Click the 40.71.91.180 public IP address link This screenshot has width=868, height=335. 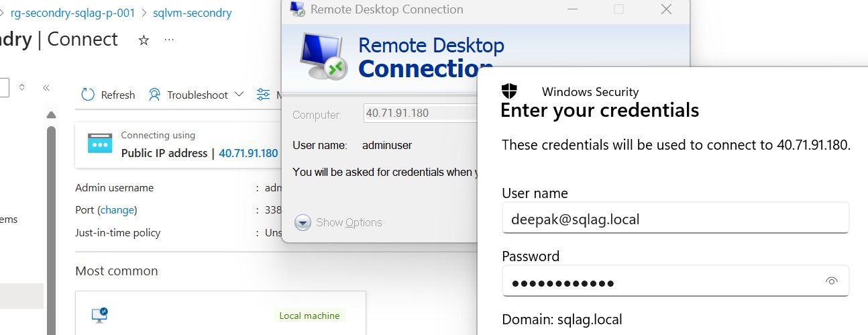tap(248, 153)
